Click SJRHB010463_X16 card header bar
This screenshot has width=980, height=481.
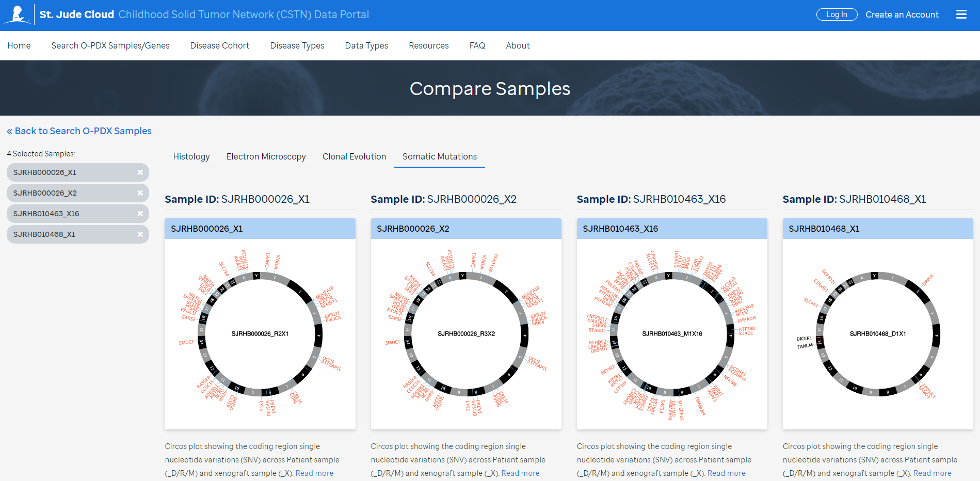pos(672,229)
